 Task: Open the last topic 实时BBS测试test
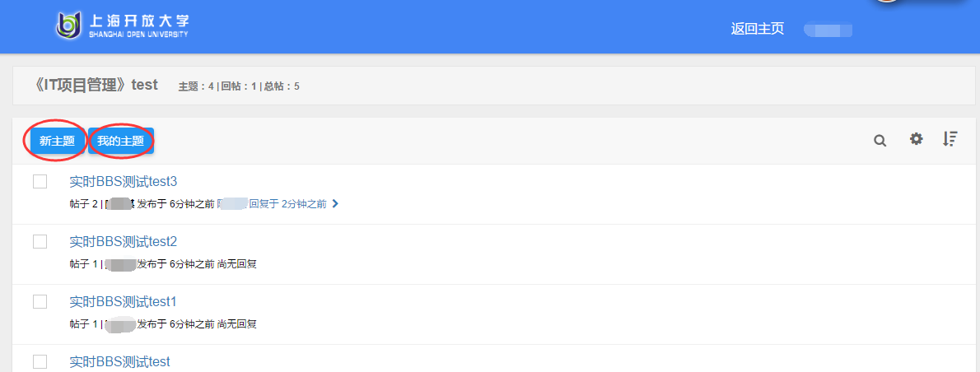click(x=119, y=361)
